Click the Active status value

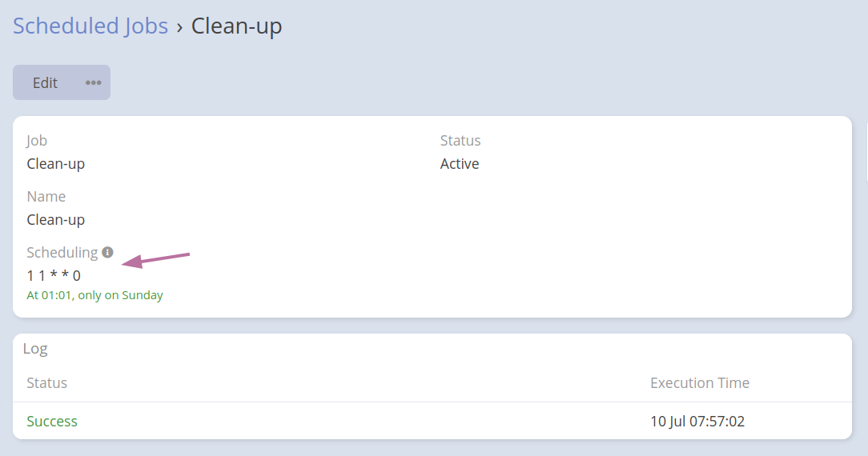(460, 164)
